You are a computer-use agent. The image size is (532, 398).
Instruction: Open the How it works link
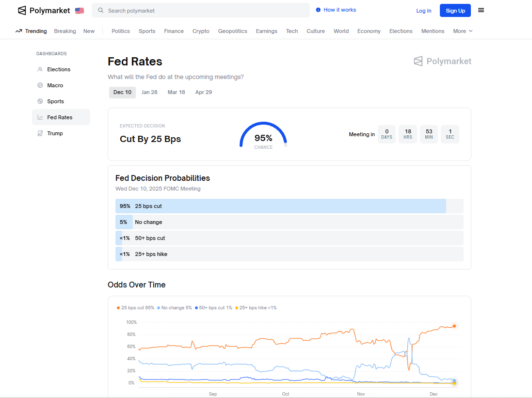[339, 10]
